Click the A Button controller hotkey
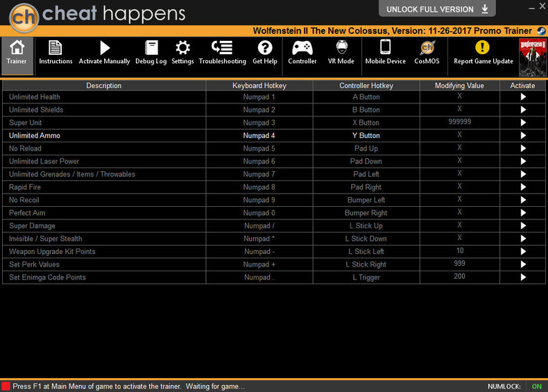The width and height of the screenshot is (548, 392). (x=366, y=97)
